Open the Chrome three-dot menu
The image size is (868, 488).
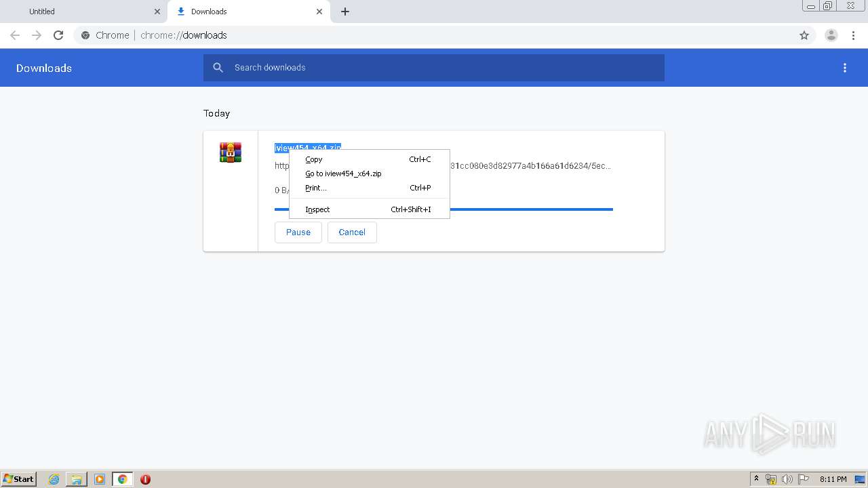853,35
